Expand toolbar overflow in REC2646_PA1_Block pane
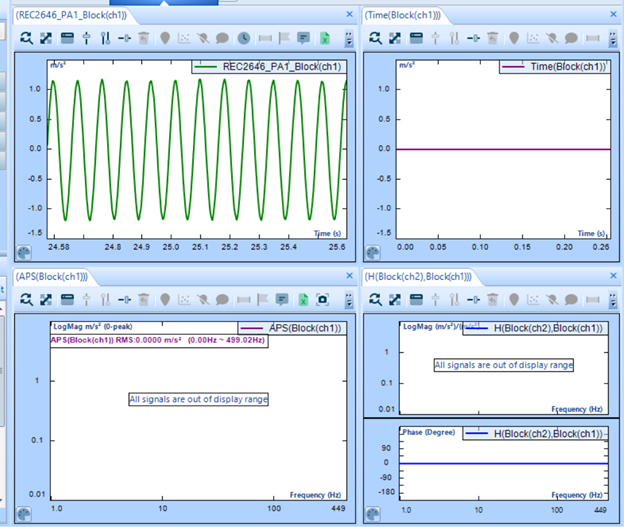This screenshot has height=527, width=624. click(347, 38)
